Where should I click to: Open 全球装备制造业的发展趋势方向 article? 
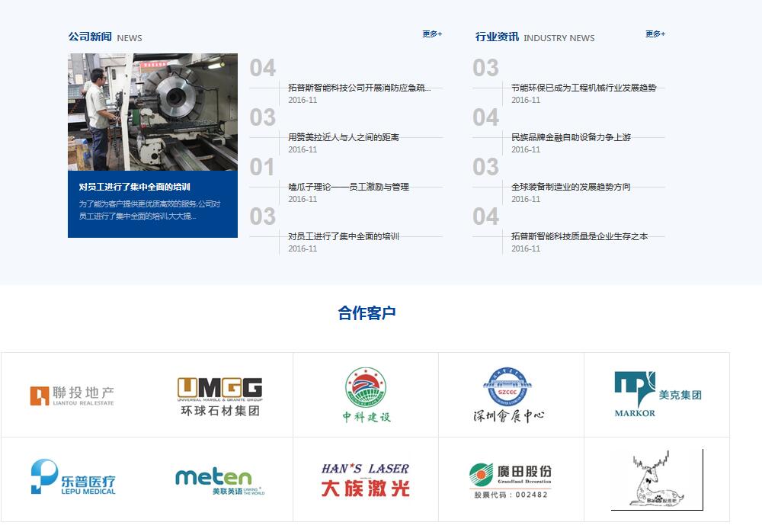tap(571, 187)
